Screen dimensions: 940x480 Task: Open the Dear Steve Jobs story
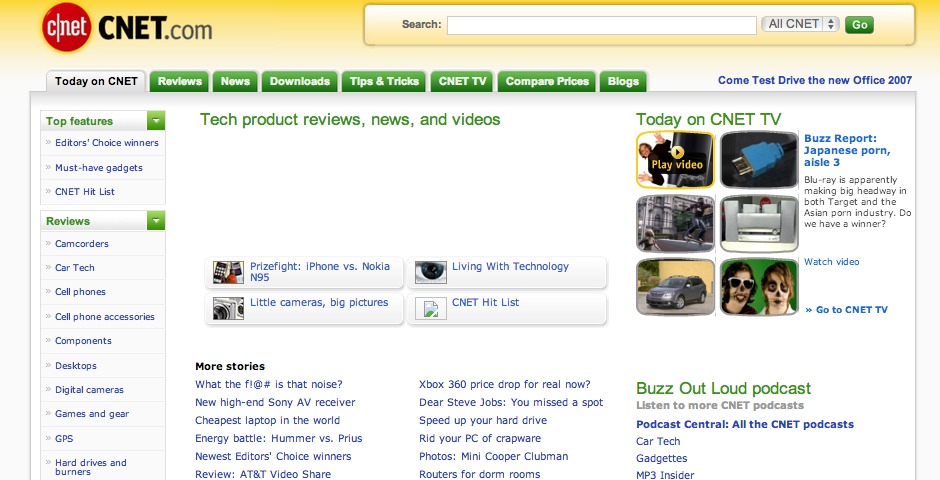pos(511,403)
